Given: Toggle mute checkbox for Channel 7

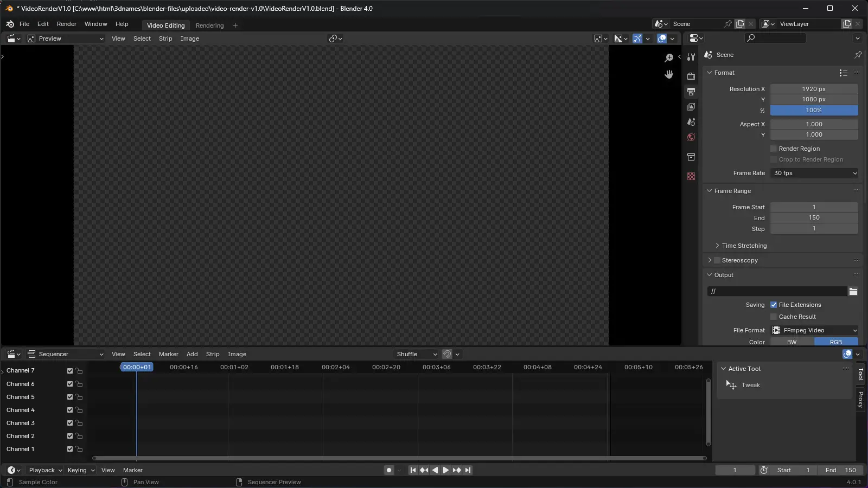Looking at the screenshot, I should [70, 371].
